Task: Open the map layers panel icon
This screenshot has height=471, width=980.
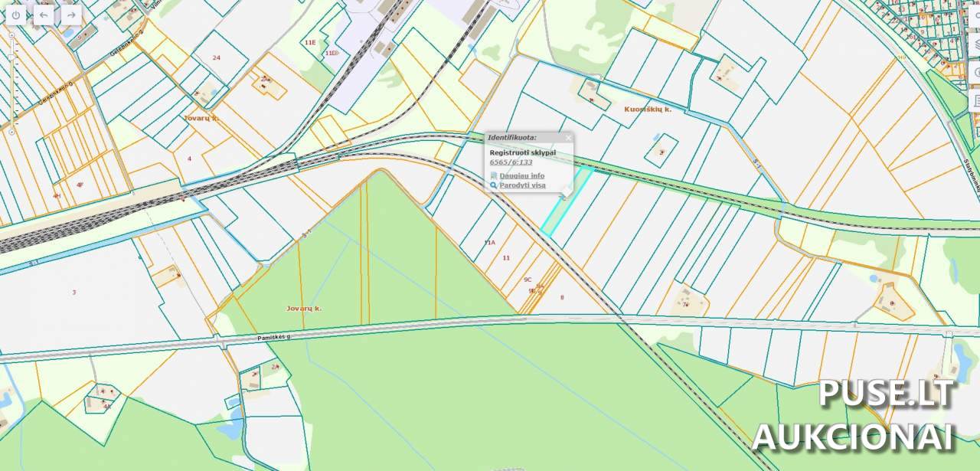Action: coord(975,44)
